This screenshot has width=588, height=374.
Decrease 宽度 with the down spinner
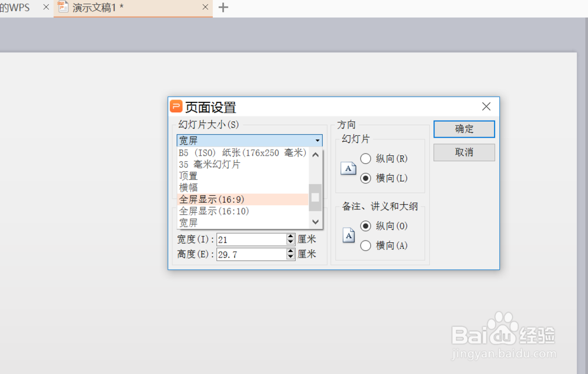(290, 242)
